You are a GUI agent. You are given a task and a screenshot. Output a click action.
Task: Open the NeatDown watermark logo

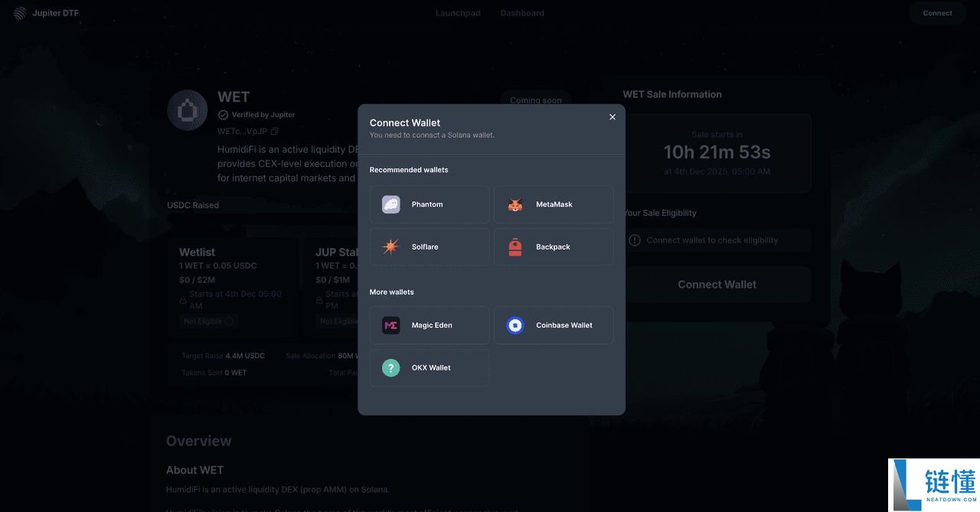coord(933,485)
